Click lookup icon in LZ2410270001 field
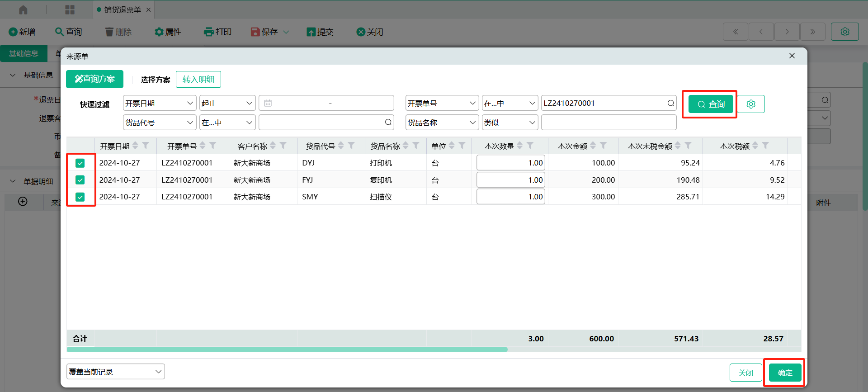Screen dimensions: 868x392 pos(671,104)
